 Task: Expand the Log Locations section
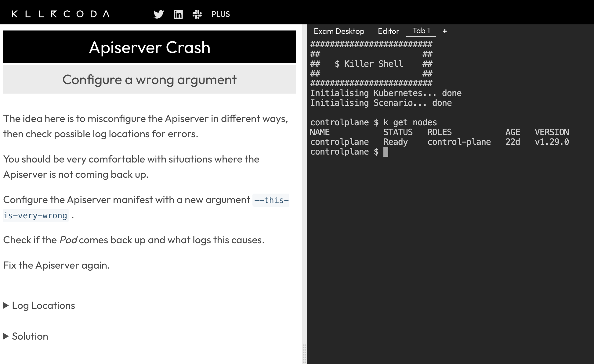43,305
